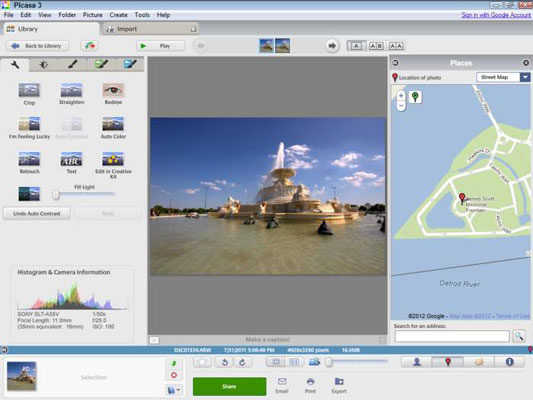The height and width of the screenshot is (400, 533).
Task: Switch to basic fixes wrench tab
Action: click(15, 65)
